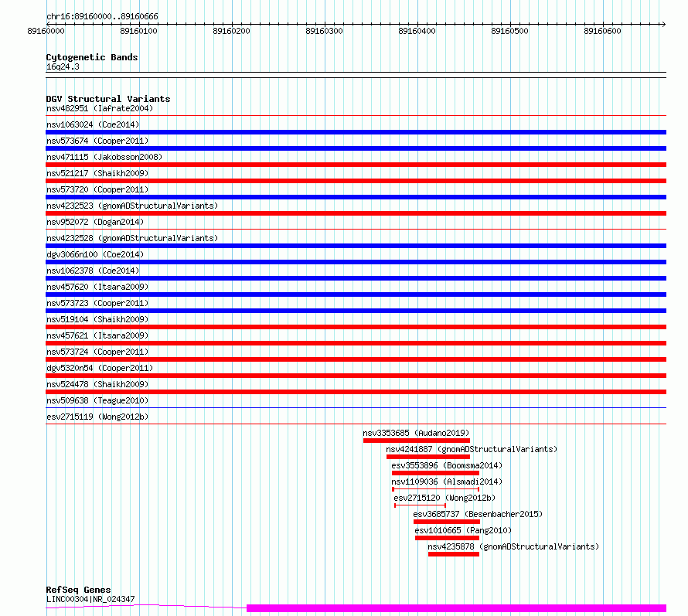The width and height of the screenshot is (688, 616).
Task: Click nsv4235878 (gnomADStructuralVariants) label
Action: (x=513, y=546)
